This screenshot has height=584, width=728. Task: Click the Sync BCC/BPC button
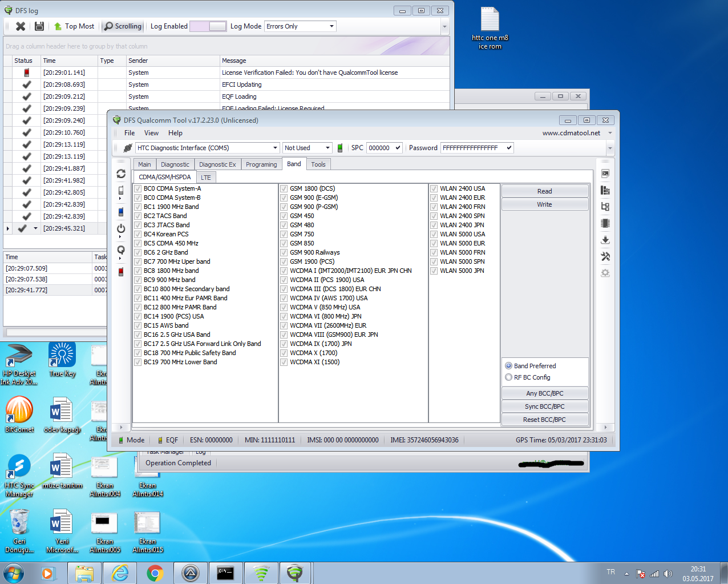[545, 406]
